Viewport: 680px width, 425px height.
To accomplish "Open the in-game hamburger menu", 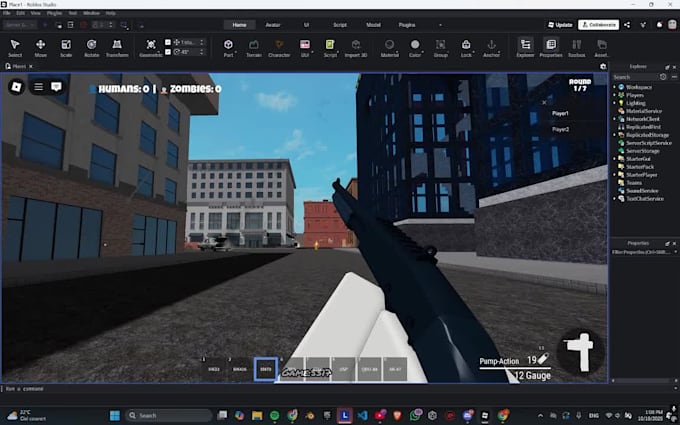I will click(x=39, y=87).
